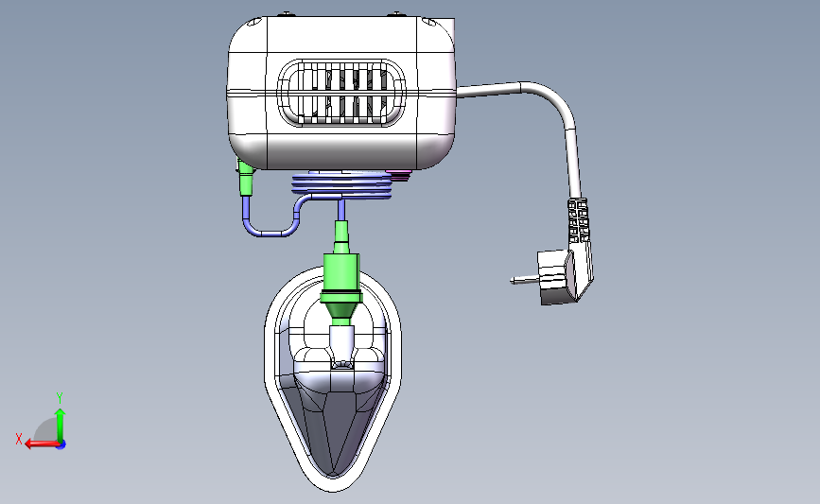Select the coiled blue air tube
The image size is (820, 504).
click(x=341, y=185)
